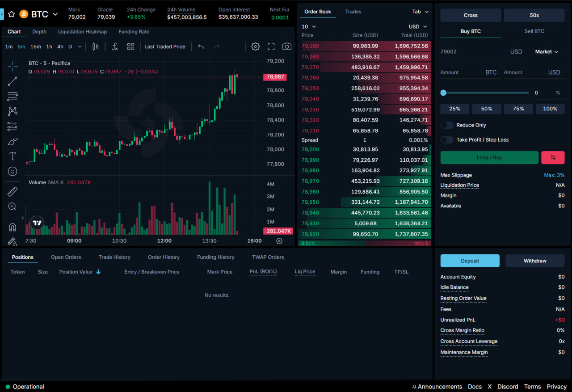572x392 pixels.
Task: Toggle the magnet snap mode
Action: point(13,227)
